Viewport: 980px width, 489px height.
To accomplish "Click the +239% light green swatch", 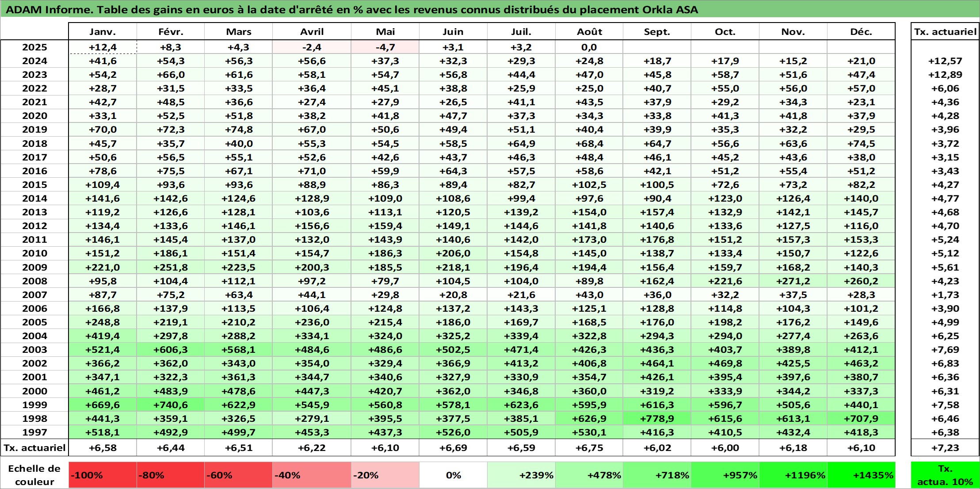I will click(521, 475).
